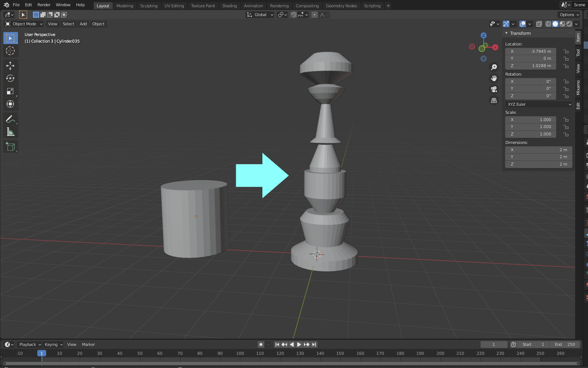
Task: Click the Dimensions Y field
Action: 539,157
